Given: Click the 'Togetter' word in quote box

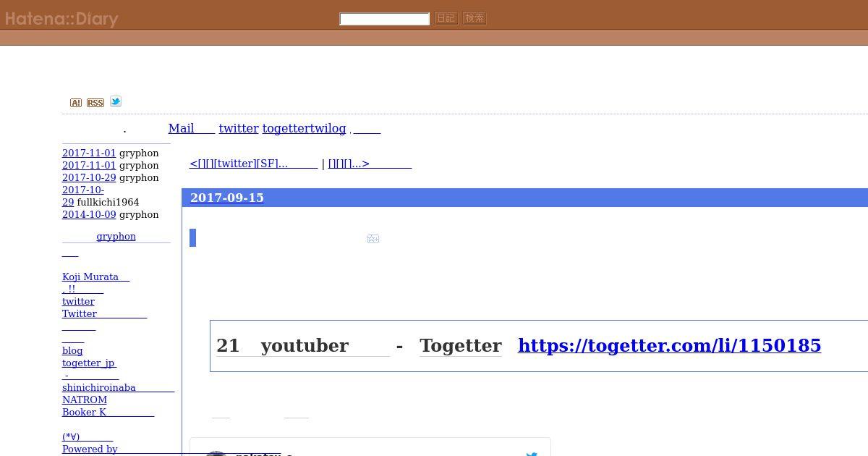Looking at the screenshot, I should click(x=461, y=345).
